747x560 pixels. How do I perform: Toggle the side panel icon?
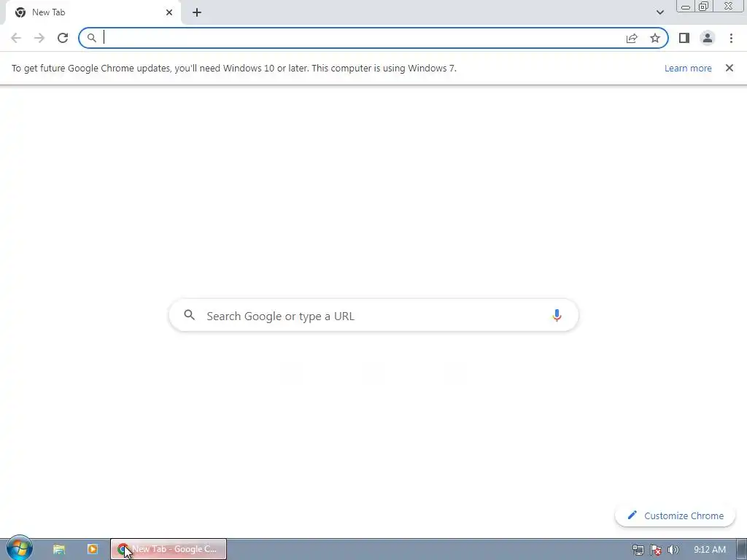pyautogui.click(x=684, y=38)
